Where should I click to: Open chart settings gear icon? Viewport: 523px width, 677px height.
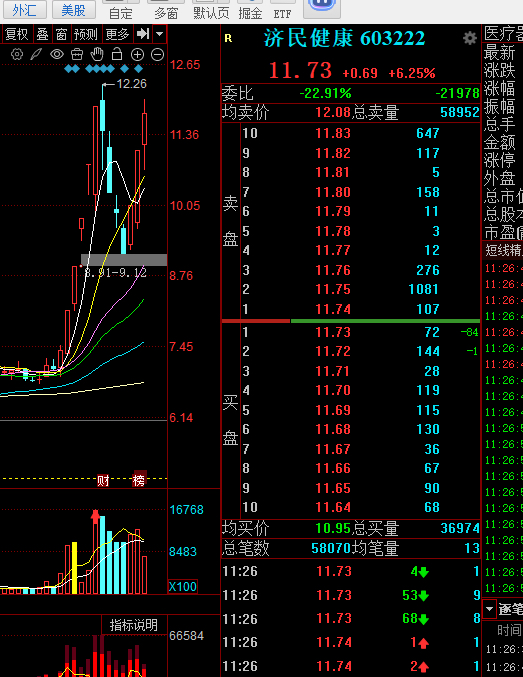17,54
